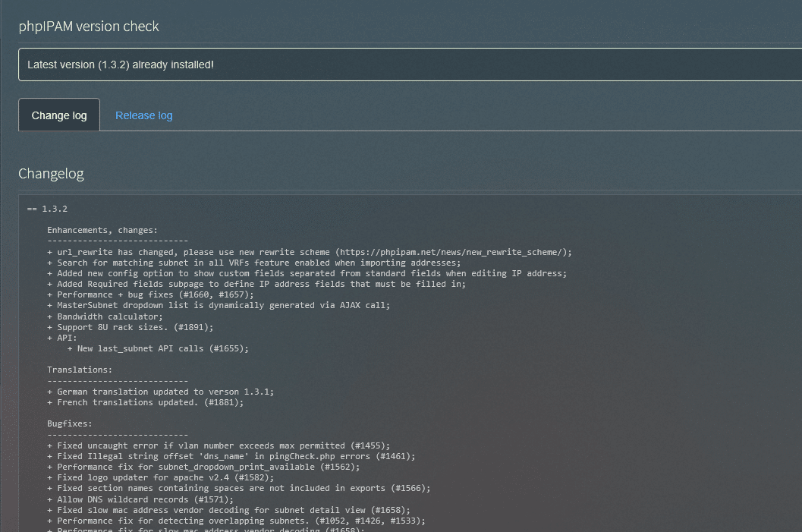802x532 pixels.
Task: Select the 'Fixed section names containing spaces' line
Action: [x=239, y=489]
